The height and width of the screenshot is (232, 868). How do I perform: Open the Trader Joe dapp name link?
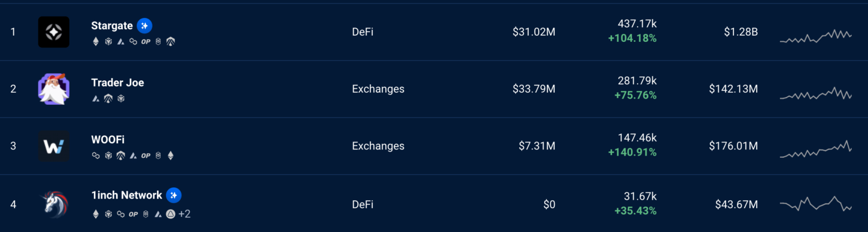pyautogui.click(x=118, y=83)
